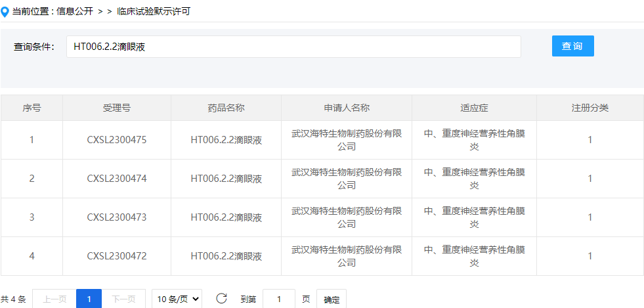This screenshot has width=644, height=308.
Task: Click indication in CXSL2300473 row
Action: tap(475, 217)
